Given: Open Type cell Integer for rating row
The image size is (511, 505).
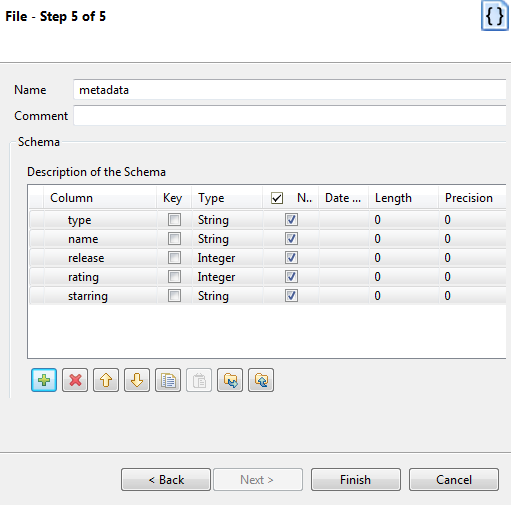Looking at the screenshot, I should coord(227,277).
